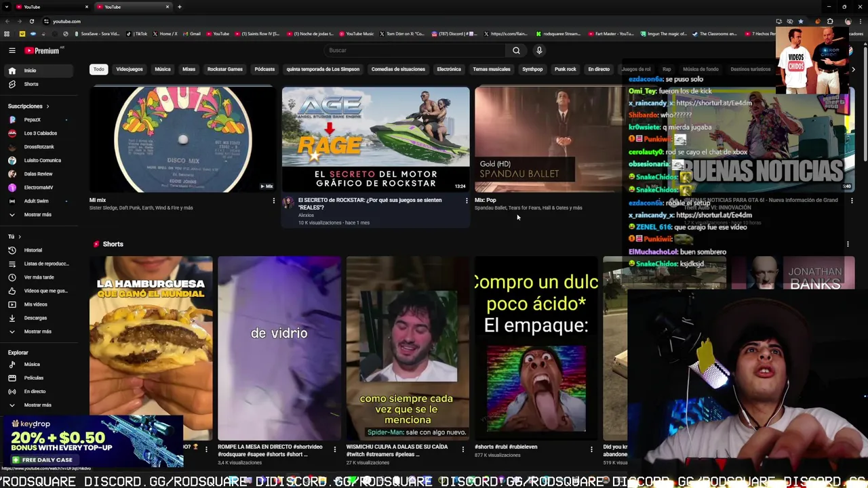Open Suscripciones section chevron
This screenshot has height=488, width=868.
point(47,106)
